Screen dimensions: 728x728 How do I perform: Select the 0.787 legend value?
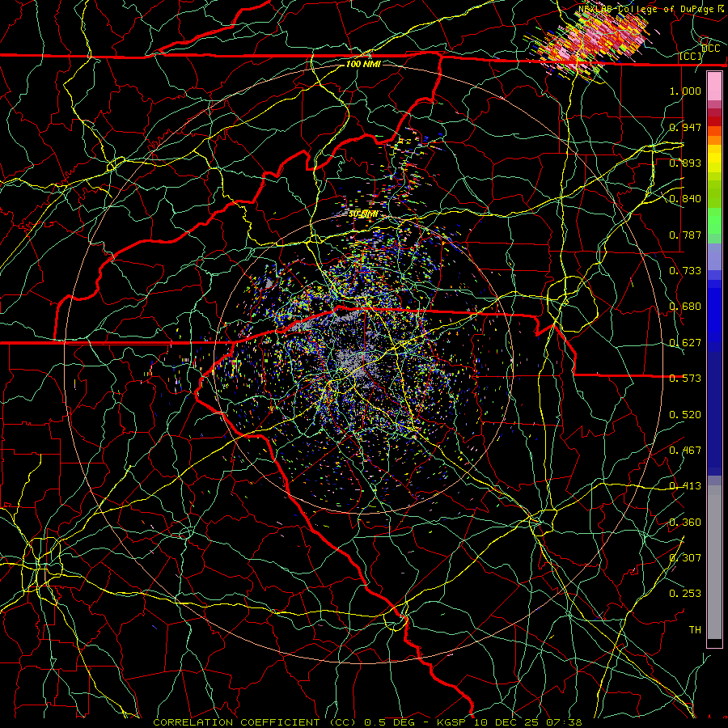(x=685, y=235)
